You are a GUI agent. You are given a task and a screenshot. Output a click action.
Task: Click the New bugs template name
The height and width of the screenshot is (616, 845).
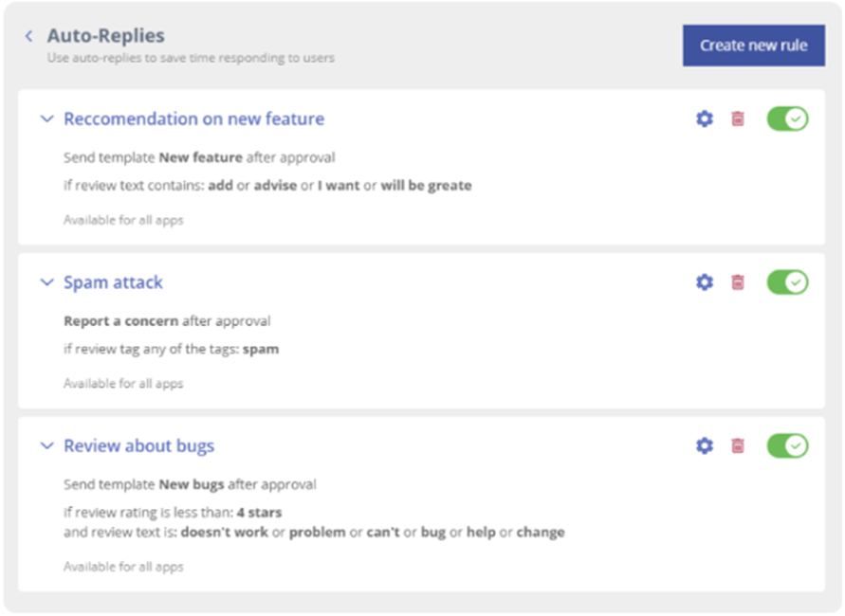click(192, 484)
